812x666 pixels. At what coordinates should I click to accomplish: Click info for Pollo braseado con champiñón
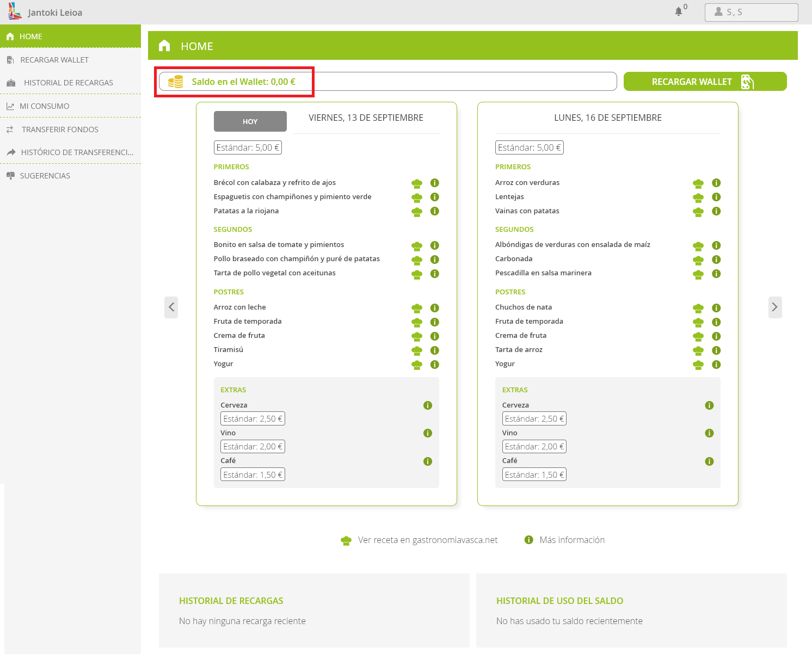pos(434,260)
